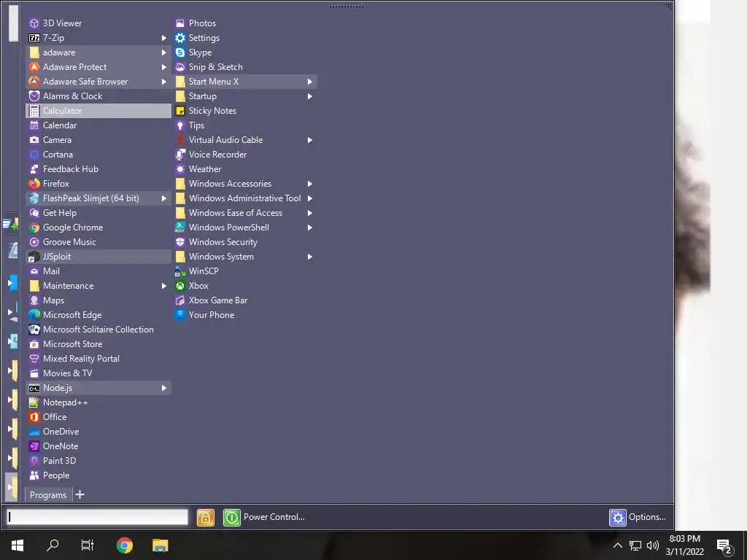This screenshot has height=560, width=747.
Task: Expand the 7-Zip submenu arrow
Action: coord(164,38)
